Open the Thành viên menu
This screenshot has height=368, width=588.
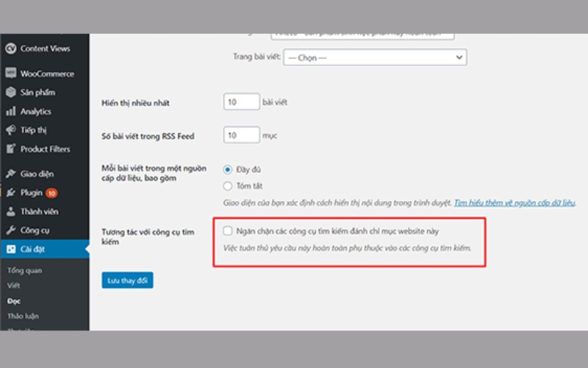click(39, 212)
